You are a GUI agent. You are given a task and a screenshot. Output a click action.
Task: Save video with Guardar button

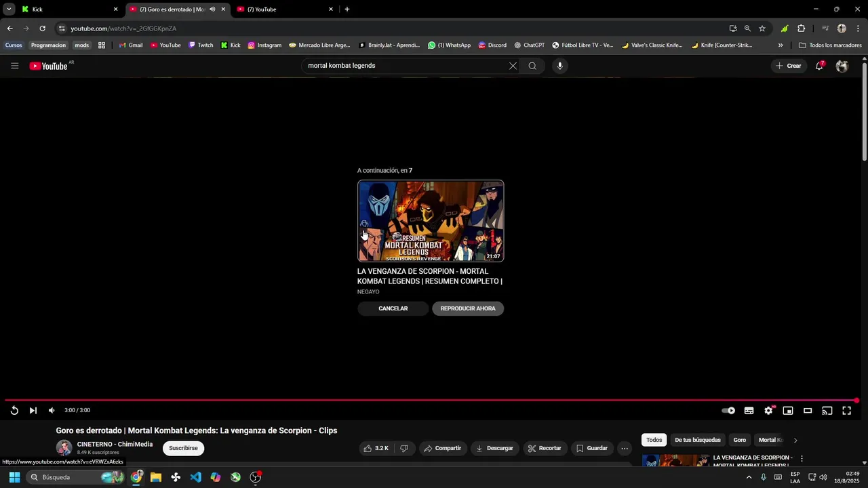point(591,448)
